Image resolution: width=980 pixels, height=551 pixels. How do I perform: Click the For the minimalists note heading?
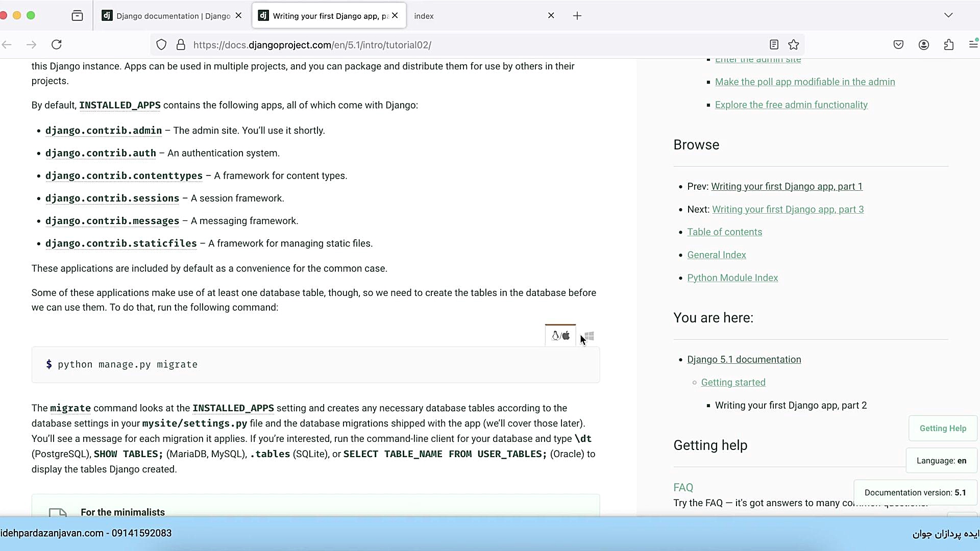[122, 512]
